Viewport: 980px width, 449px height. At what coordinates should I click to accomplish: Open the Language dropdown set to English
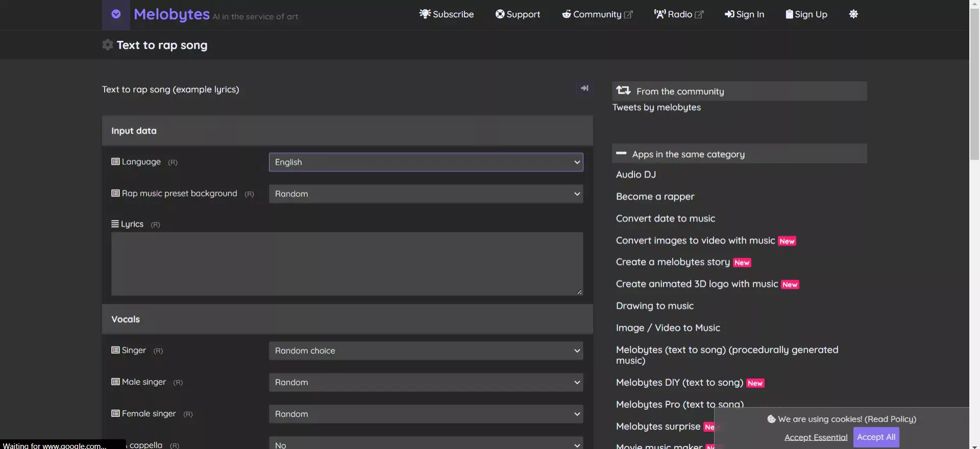click(x=426, y=162)
